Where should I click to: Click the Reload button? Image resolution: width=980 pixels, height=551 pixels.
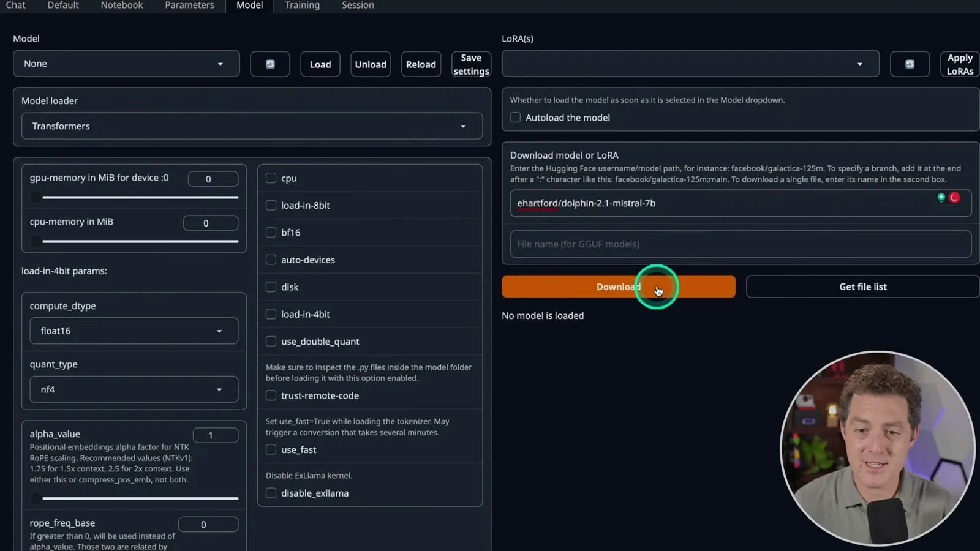[x=421, y=64]
